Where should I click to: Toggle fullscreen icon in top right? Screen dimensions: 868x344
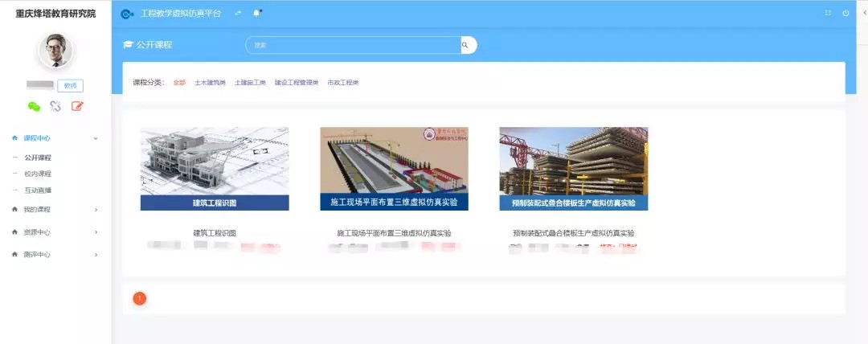coord(828,14)
